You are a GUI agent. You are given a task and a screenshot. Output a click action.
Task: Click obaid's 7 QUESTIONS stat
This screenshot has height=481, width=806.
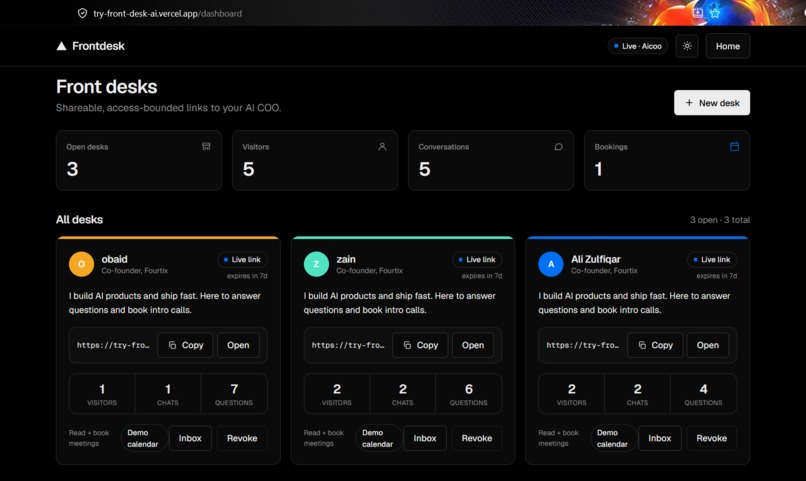(x=234, y=394)
